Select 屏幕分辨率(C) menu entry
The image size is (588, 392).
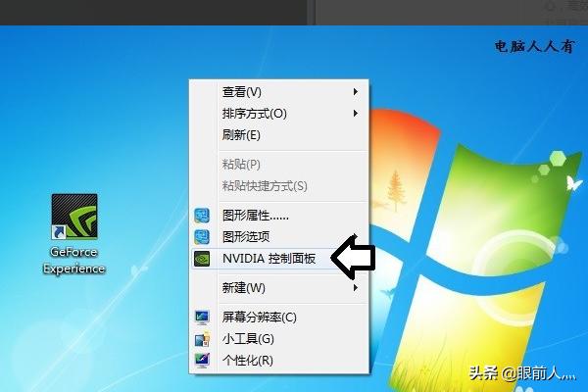point(278,317)
